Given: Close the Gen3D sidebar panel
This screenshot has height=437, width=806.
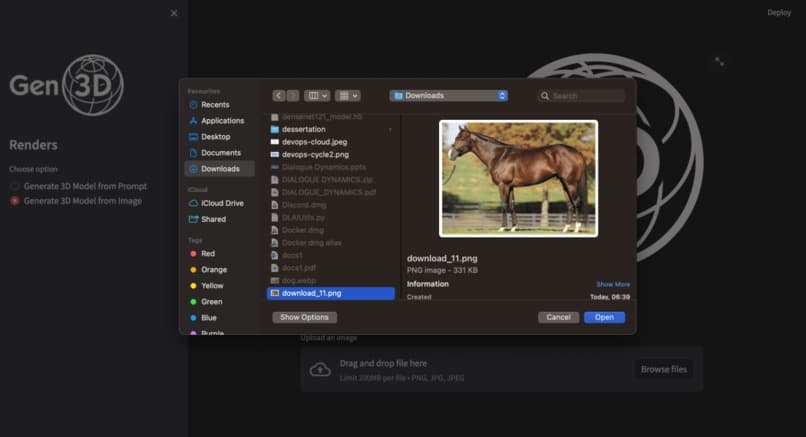Looking at the screenshot, I should click(x=174, y=13).
